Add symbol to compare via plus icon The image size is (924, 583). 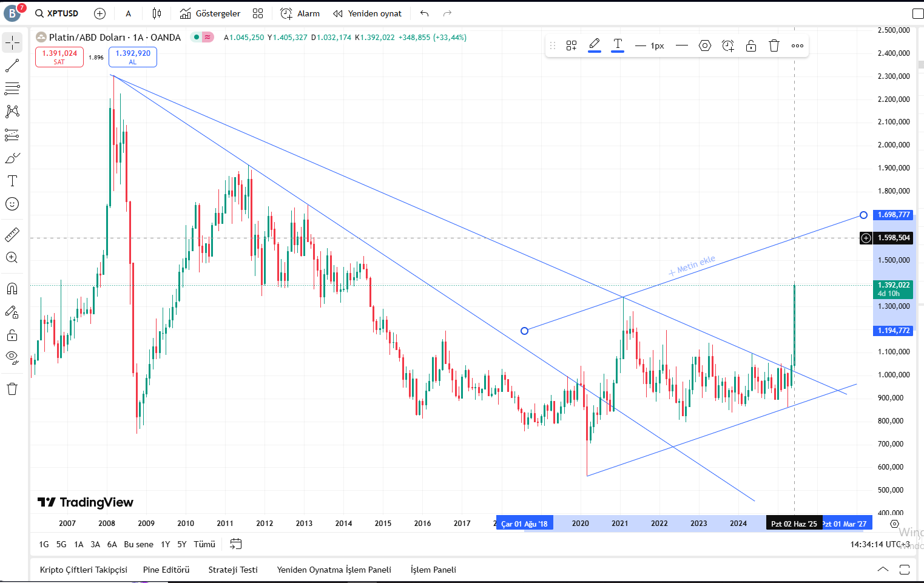click(x=100, y=13)
